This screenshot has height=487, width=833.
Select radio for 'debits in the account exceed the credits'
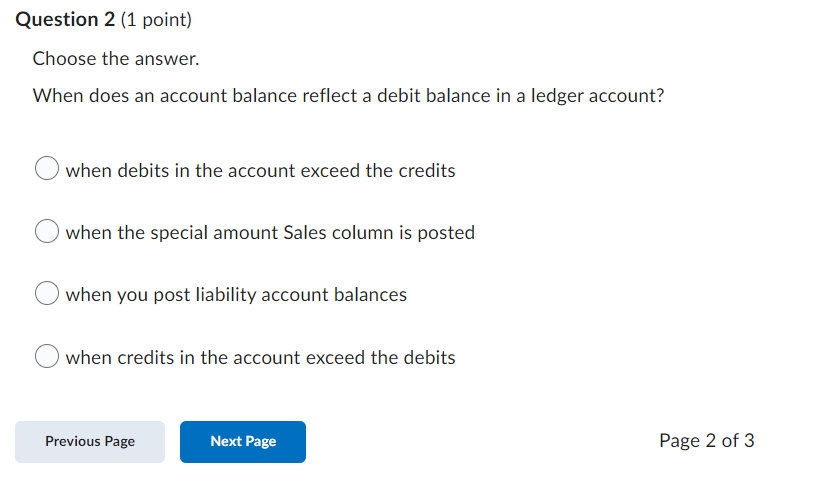tap(47, 170)
